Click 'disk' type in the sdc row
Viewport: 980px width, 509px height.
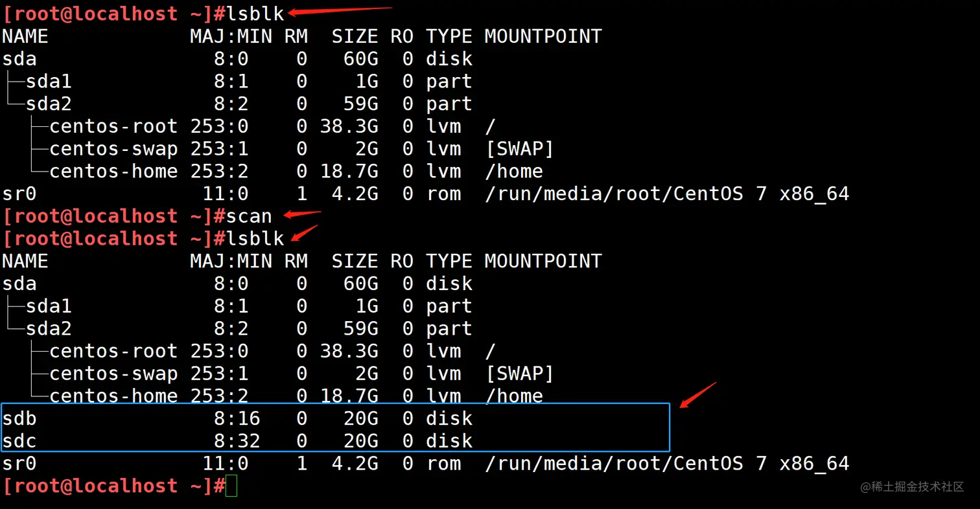449,441
